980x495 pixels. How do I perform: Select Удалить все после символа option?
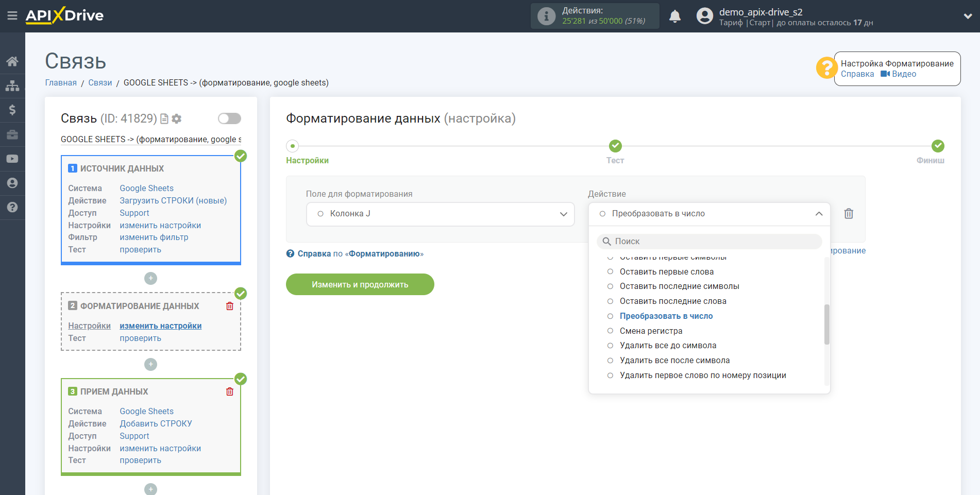pyautogui.click(x=674, y=361)
